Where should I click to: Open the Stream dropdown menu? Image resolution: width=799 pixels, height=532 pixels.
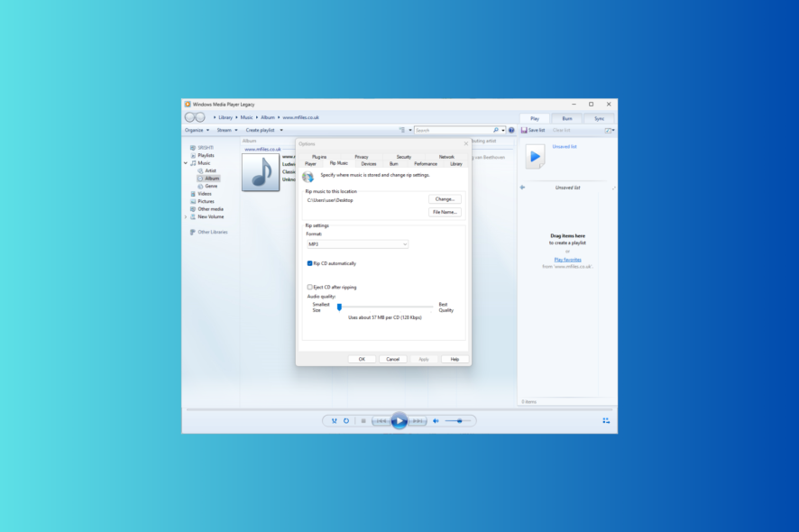(x=227, y=130)
